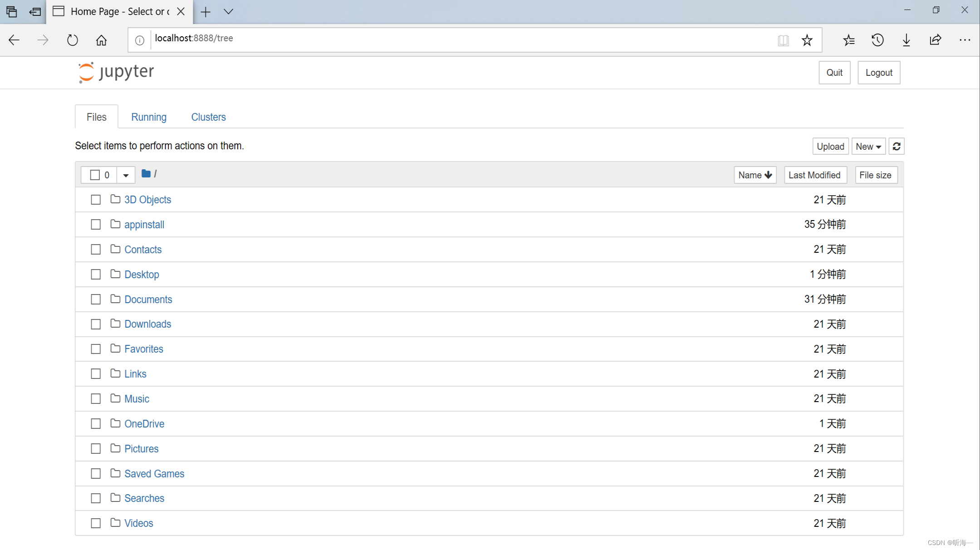This screenshot has height=550, width=980.
Task: Enable the select-all checkbox at top
Action: (x=93, y=175)
